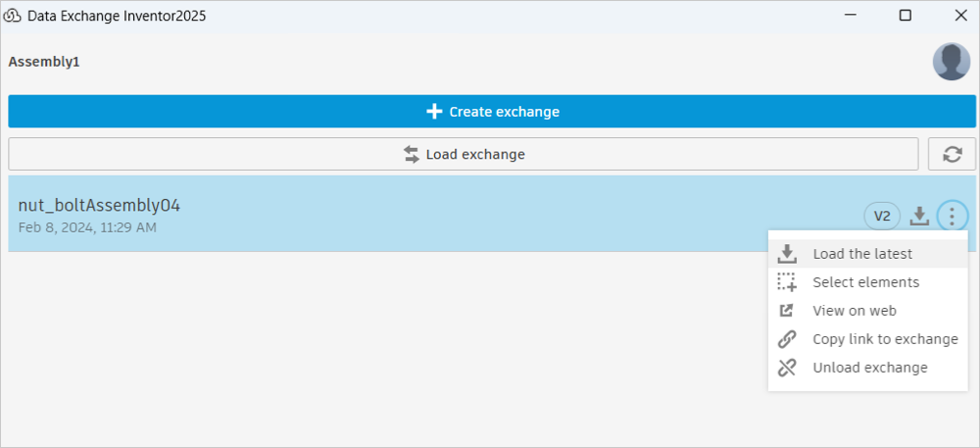980x448 pixels.
Task: Choose Select elements from the menu
Action: [867, 282]
